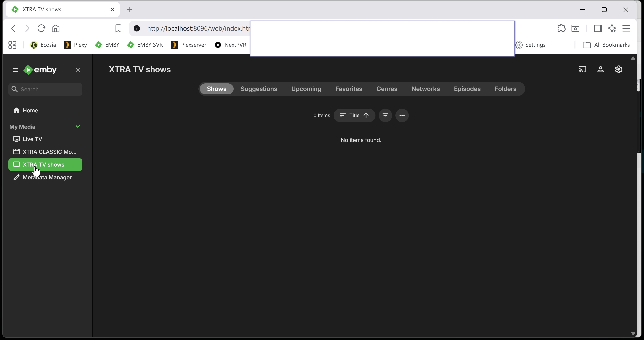Open the user profile icon
This screenshot has height=340, width=644.
pyautogui.click(x=600, y=69)
